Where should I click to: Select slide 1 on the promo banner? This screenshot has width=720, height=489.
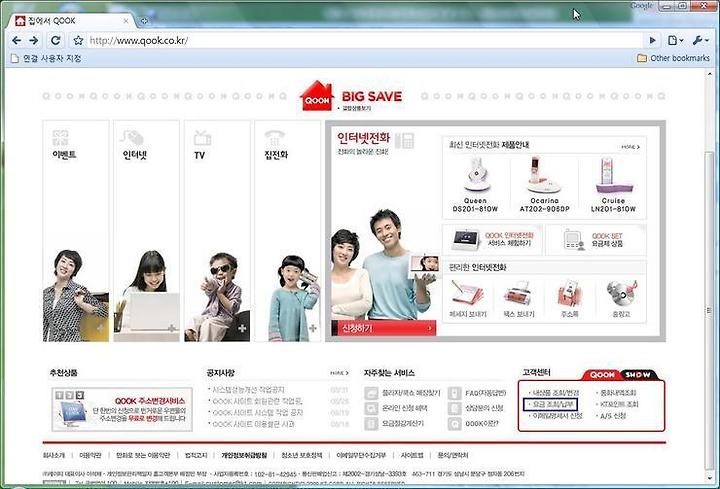pyautogui.click(x=59, y=395)
